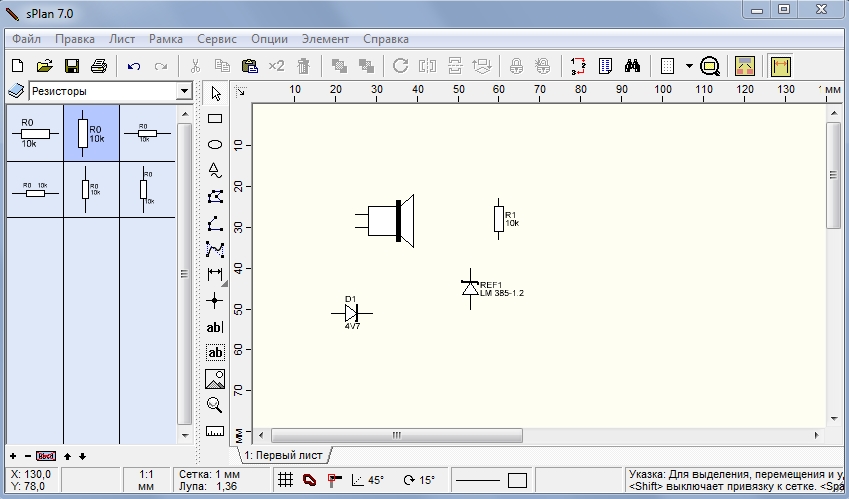Open the line style selector
This screenshot has width=849, height=499.
click(478, 480)
